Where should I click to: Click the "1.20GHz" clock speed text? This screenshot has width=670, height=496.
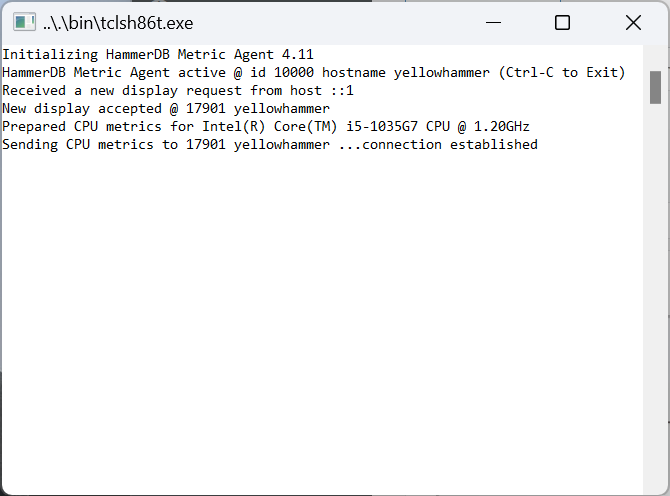[x=502, y=126]
